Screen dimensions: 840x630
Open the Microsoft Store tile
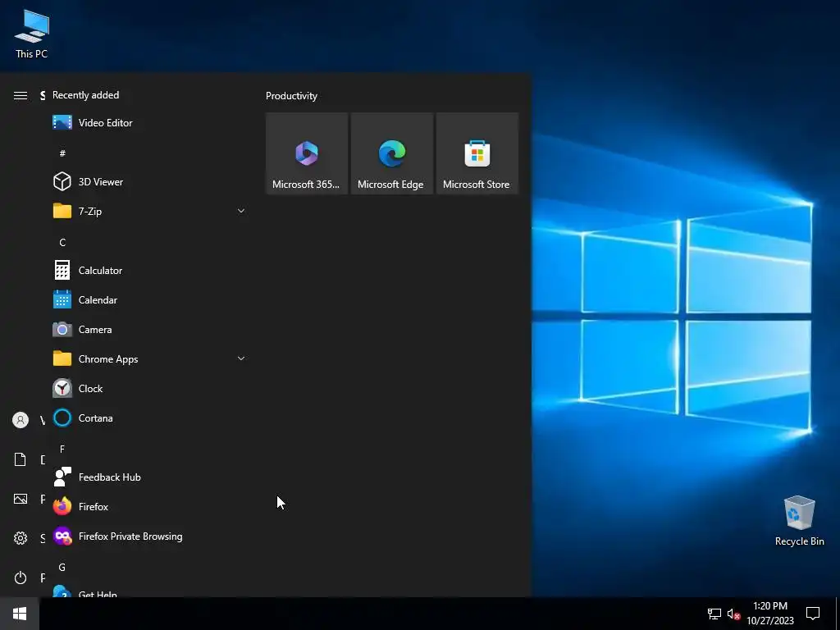(477, 153)
